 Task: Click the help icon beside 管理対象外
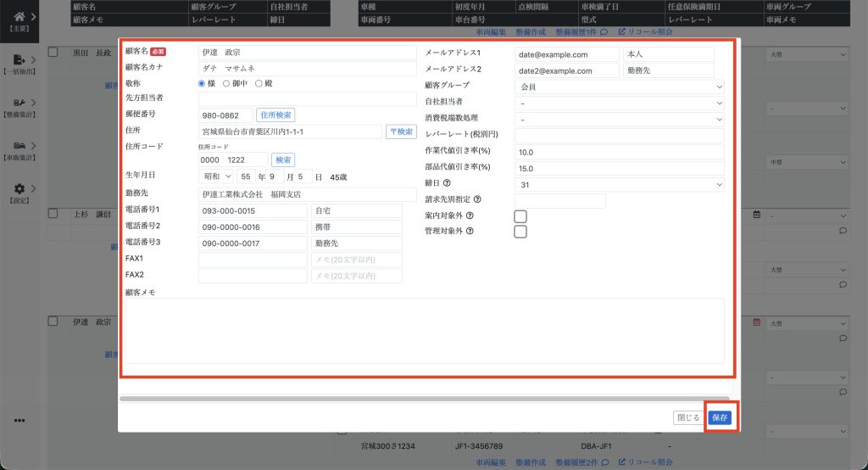[470, 231]
